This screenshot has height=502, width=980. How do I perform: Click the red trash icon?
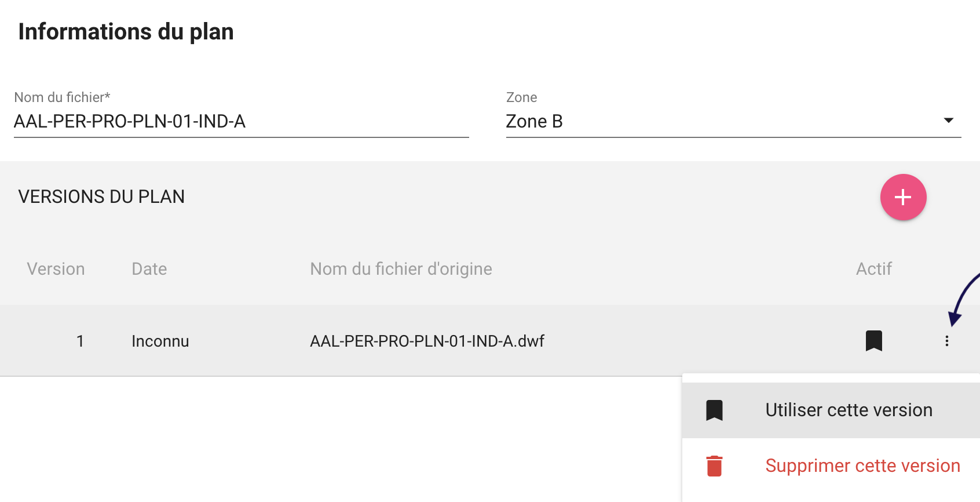point(714,466)
